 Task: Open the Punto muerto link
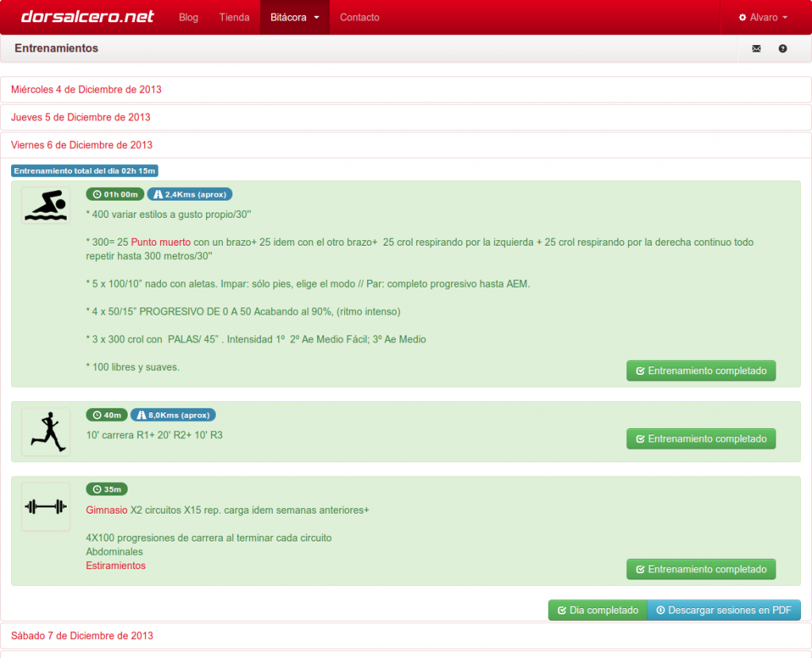[160, 243]
